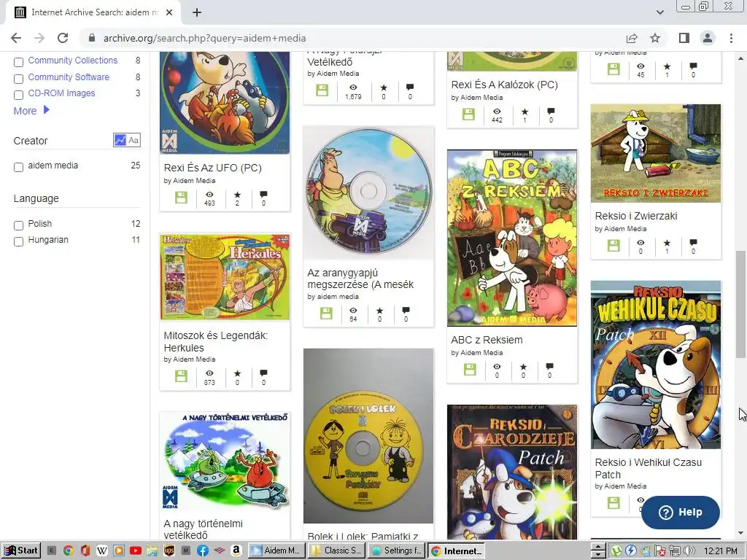Launch Facebook from the taskbar
Viewport: 747px width, 560px height.
(x=203, y=551)
